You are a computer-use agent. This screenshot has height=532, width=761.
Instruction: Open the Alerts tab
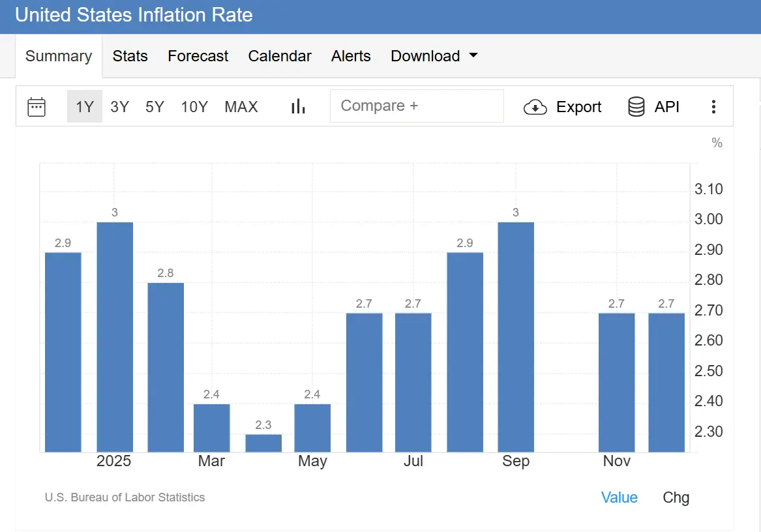coord(351,56)
